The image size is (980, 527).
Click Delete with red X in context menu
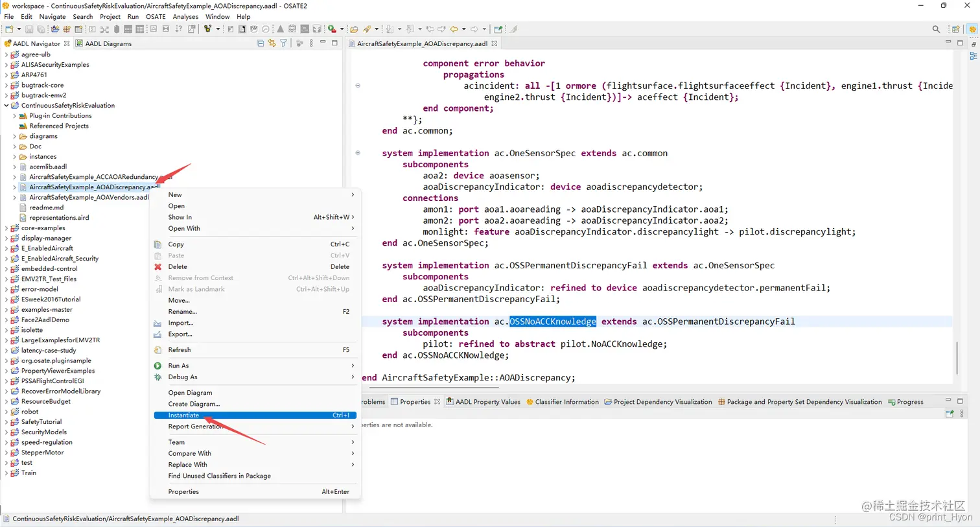pyautogui.click(x=255, y=266)
